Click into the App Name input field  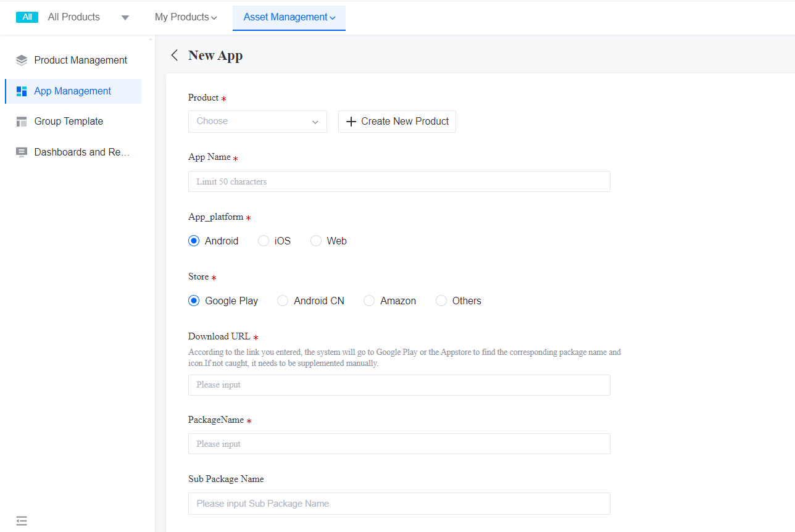[x=399, y=181]
